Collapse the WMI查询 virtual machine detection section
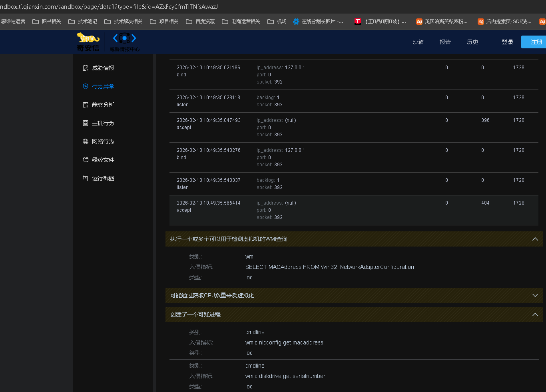546x392 pixels. [535, 239]
